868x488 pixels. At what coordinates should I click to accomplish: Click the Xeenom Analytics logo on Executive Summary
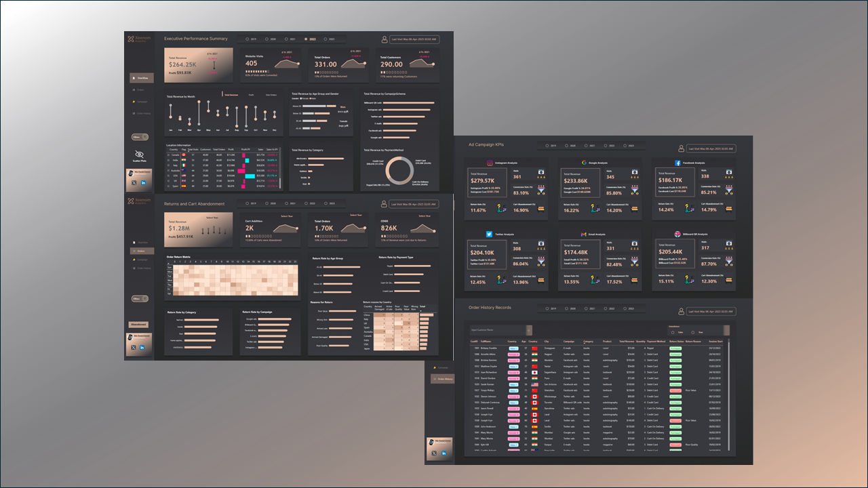[x=132, y=39]
